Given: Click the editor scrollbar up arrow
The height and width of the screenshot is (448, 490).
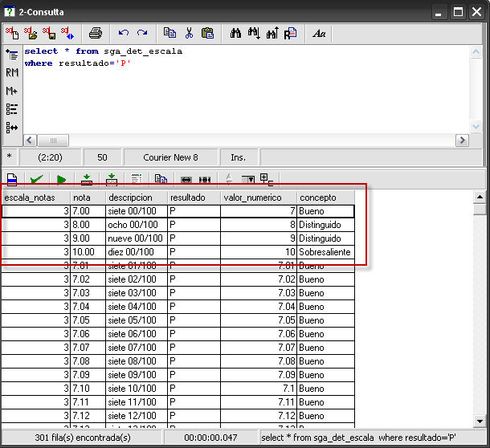Looking at the screenshot, I should tap(476, 52).
